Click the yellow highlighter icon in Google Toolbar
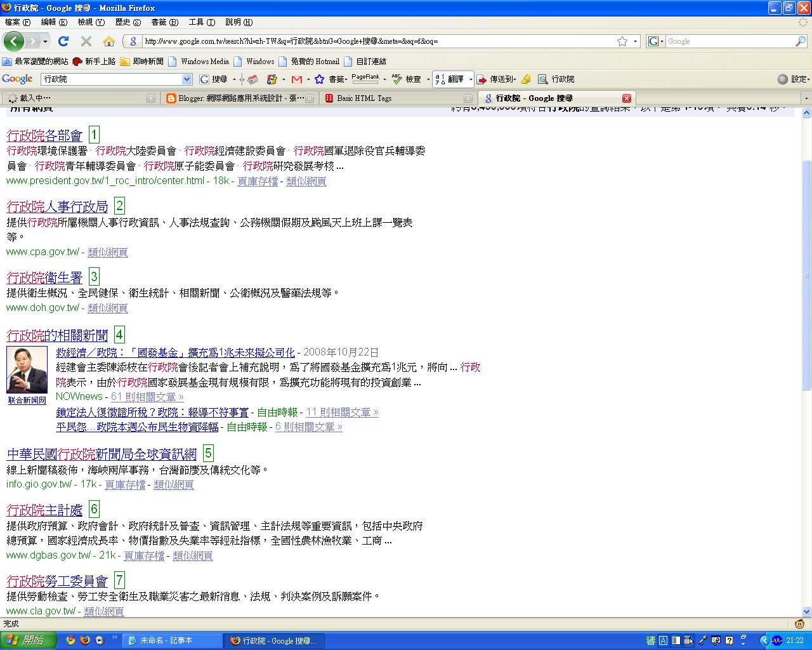The image size is (812, 650). click(526, 79)
